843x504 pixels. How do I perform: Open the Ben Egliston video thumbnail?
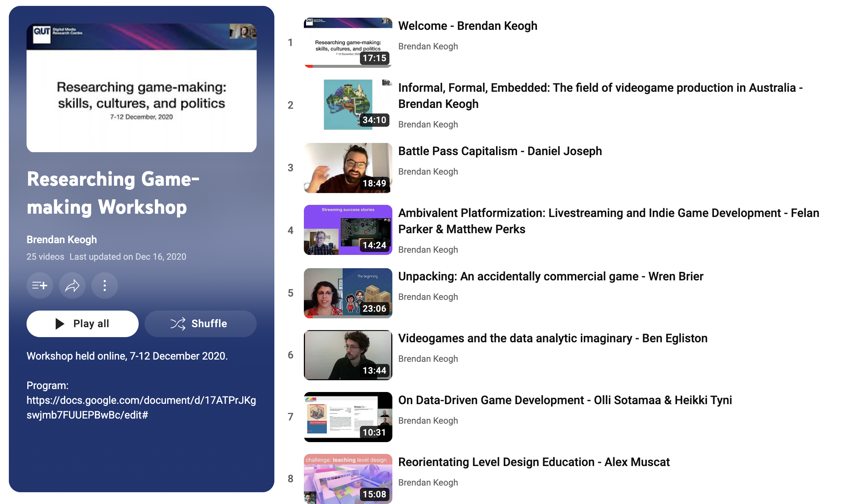pyautogui.click(x=348, y=355)
